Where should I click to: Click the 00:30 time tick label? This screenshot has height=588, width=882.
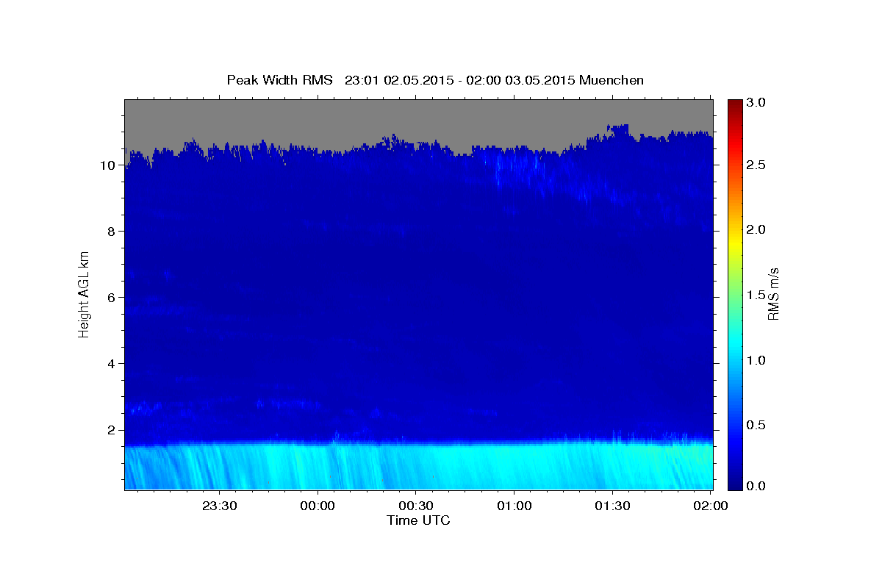pyautogui.click(x=416, y=506)
